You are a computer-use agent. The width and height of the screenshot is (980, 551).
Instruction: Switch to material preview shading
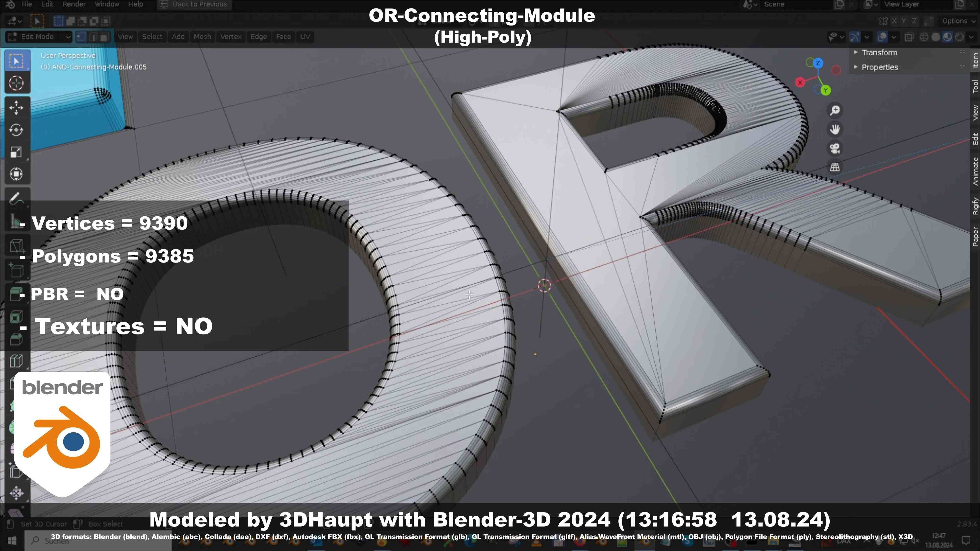[947, 37]
